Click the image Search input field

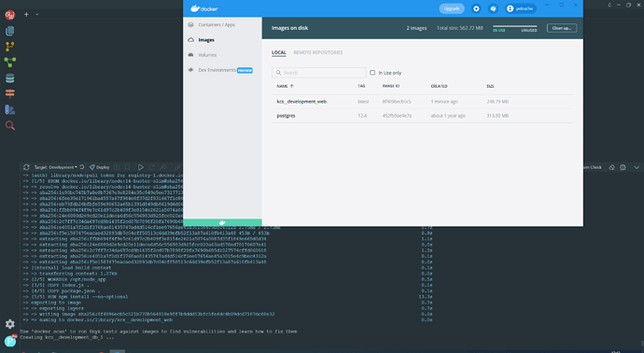(x=318, y=73)
